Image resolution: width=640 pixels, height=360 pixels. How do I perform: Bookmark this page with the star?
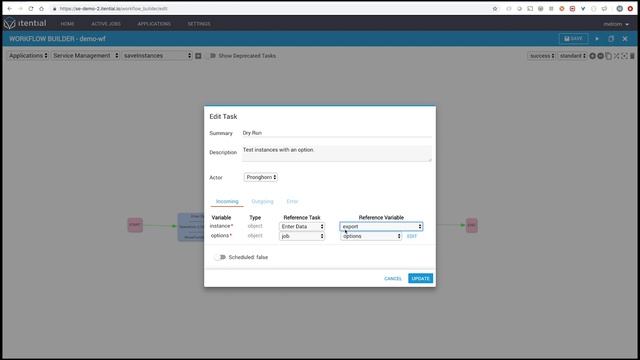[x=495, y=8]
